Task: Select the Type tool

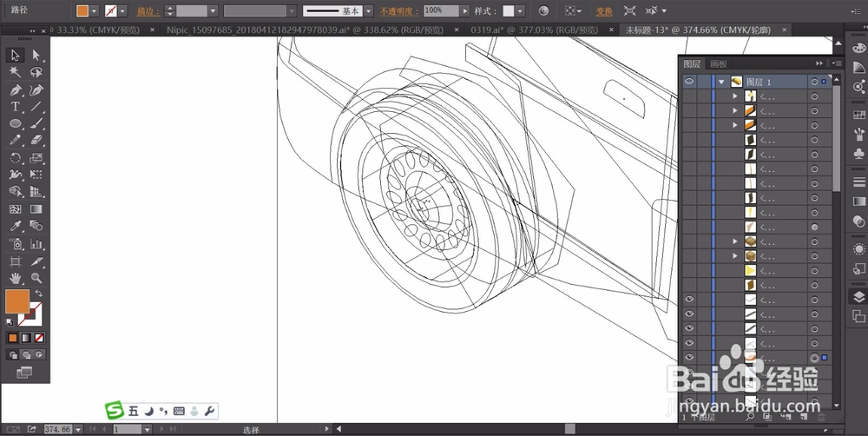Action: [x=15, y=106]
